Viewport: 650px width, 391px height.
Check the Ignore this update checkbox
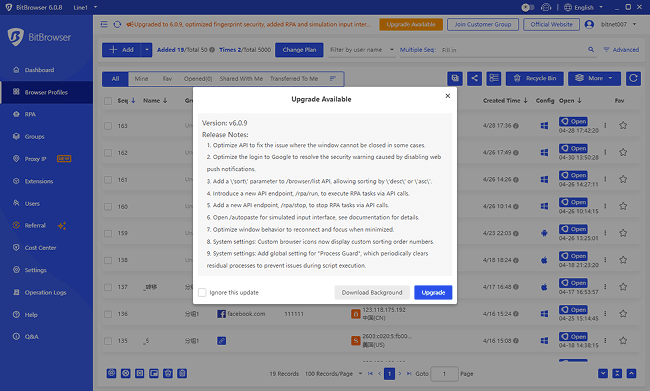(x=202, y=292)
